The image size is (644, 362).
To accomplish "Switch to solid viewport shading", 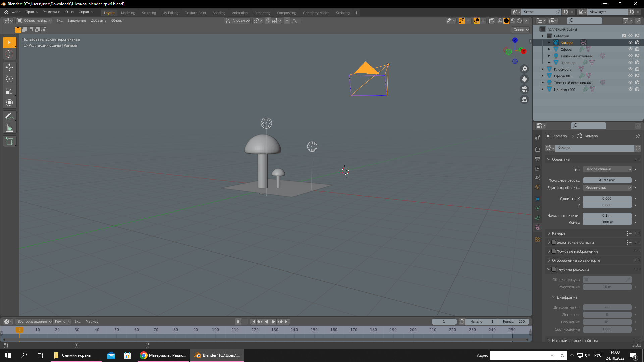I will pyautogui.click(x=506, y=21).
